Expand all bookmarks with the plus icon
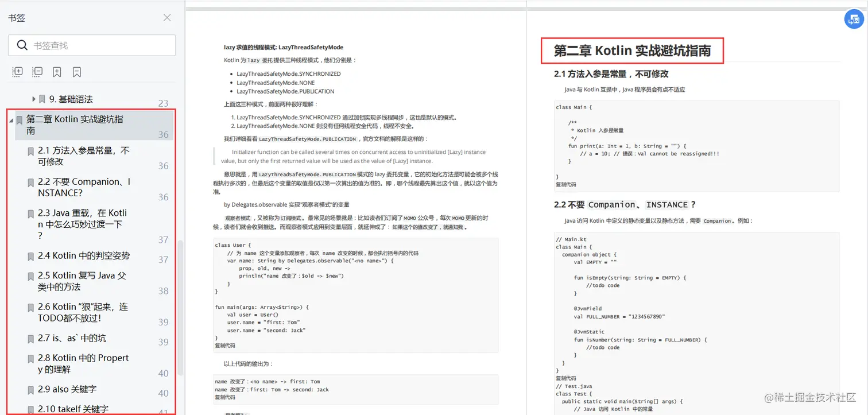 pos(18,72)
